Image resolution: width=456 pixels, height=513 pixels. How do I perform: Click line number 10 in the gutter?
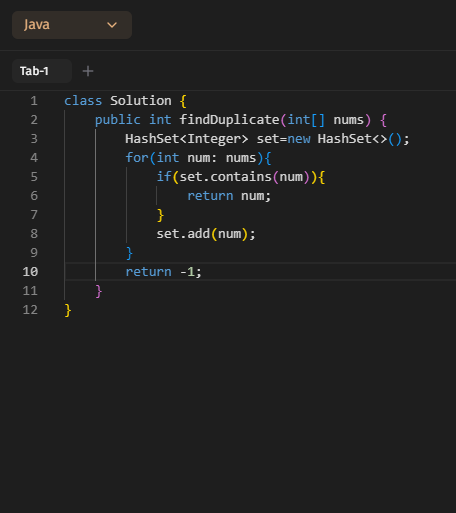(x=30, y=272)
